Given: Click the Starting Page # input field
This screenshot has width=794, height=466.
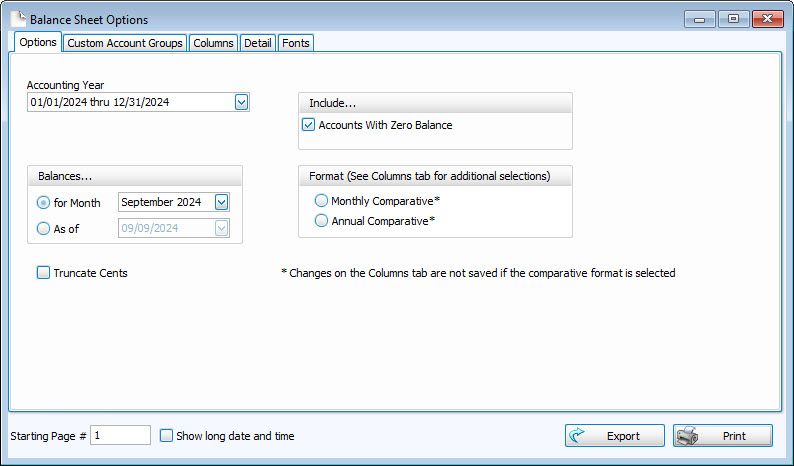Looking at the screenshot, I should tap(121, 436).
